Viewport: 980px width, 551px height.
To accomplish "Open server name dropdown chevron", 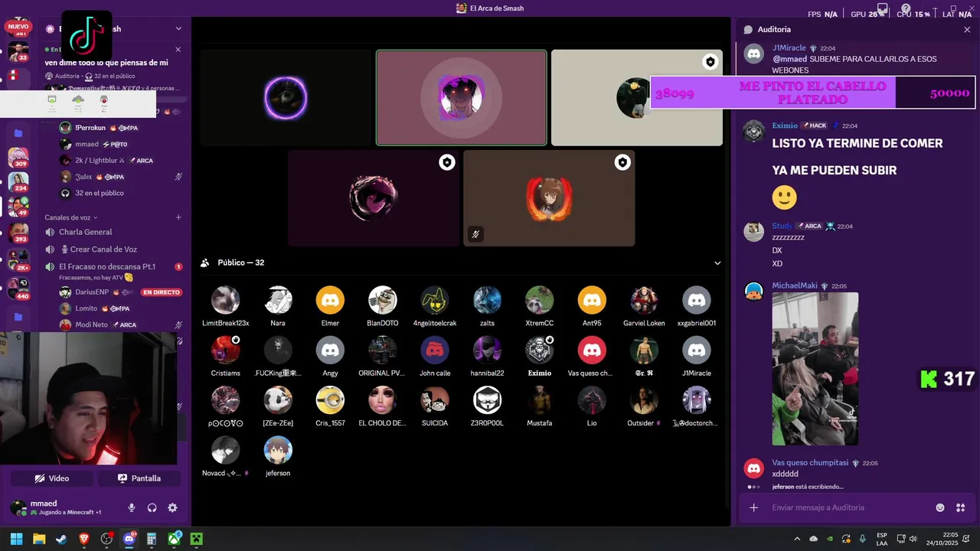I will click(178, 29).
